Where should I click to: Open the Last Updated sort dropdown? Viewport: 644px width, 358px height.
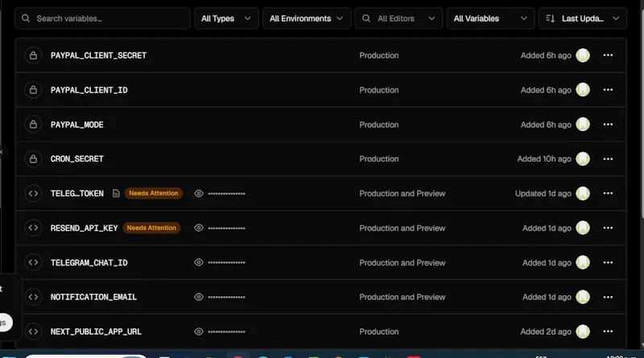click(582, 19)
